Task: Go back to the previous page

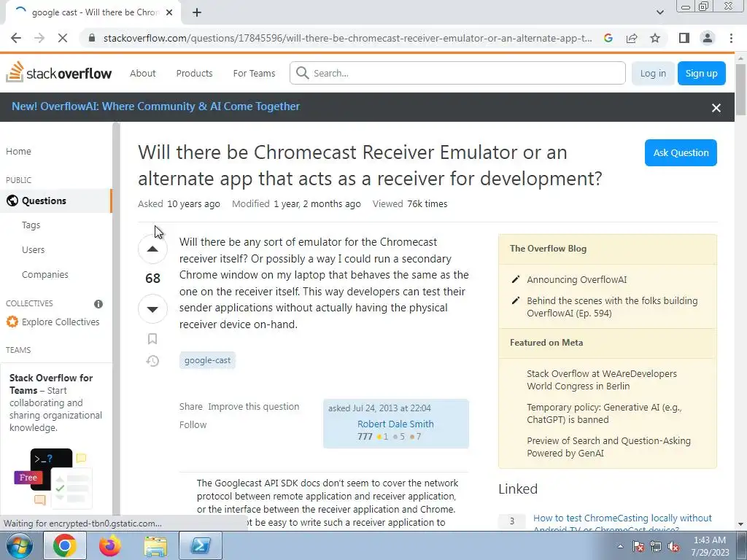Action: click(16, 38)
